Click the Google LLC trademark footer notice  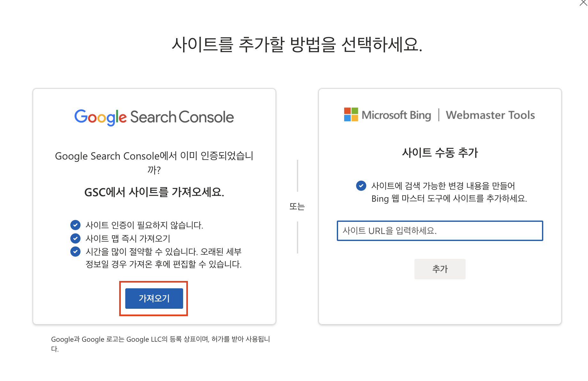coord(160,343)
